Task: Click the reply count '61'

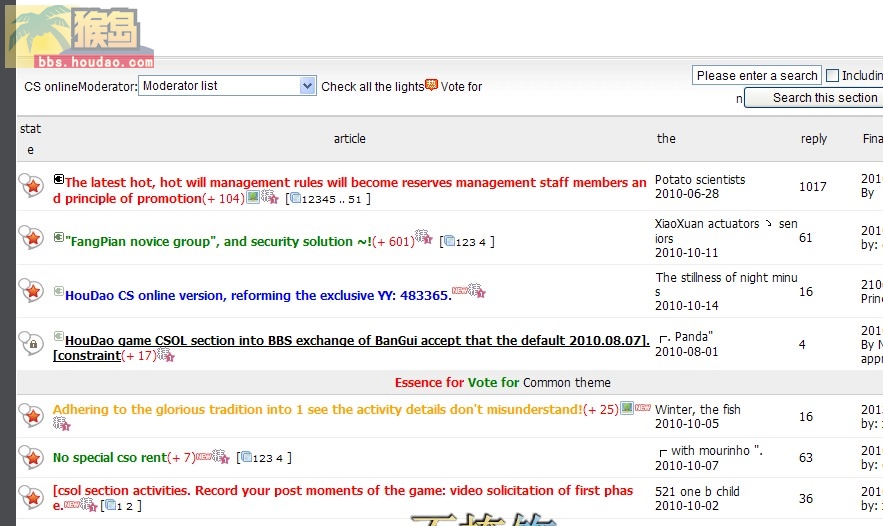Action: pyautogui.click(x=806, y=238)
